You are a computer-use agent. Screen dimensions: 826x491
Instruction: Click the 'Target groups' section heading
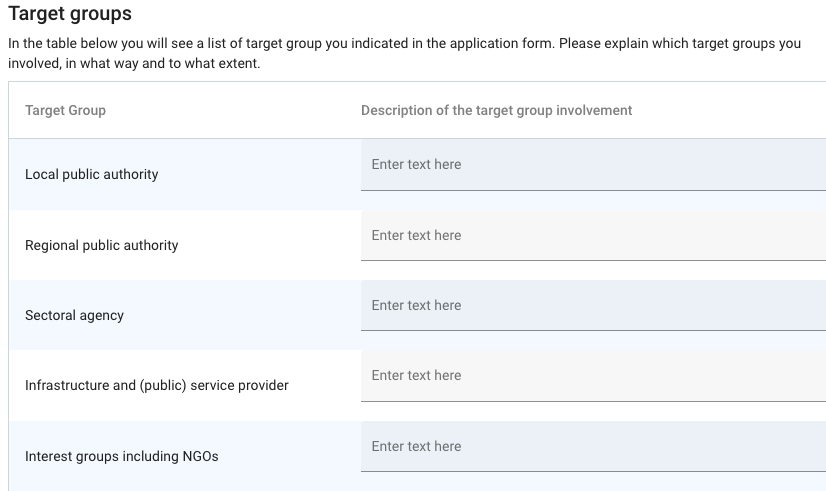pos(70,15)
